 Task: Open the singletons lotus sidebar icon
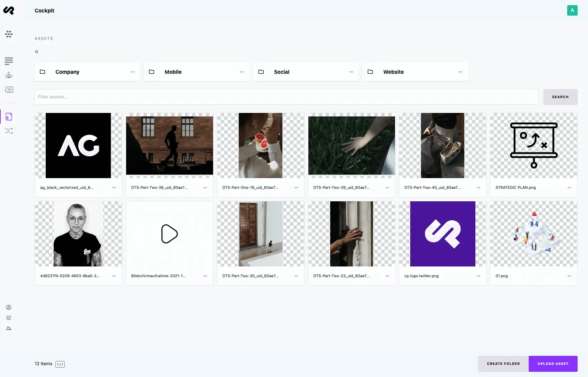tap(9, 76)
